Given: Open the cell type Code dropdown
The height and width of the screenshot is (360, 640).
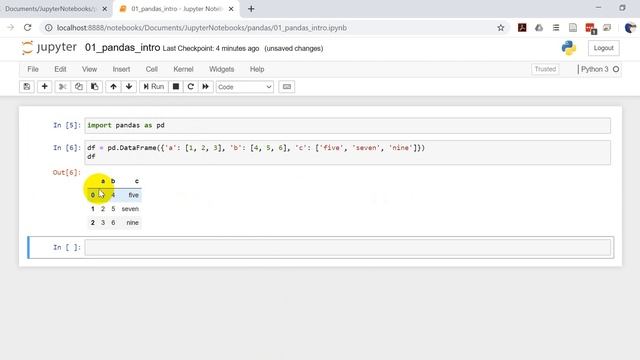Looking at the screenshot, I should (x=244, y=87).
